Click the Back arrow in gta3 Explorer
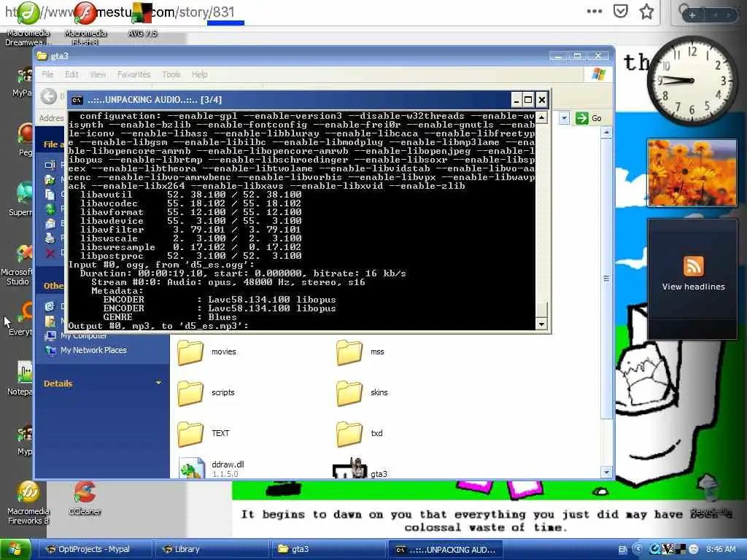 coord(49,96)
